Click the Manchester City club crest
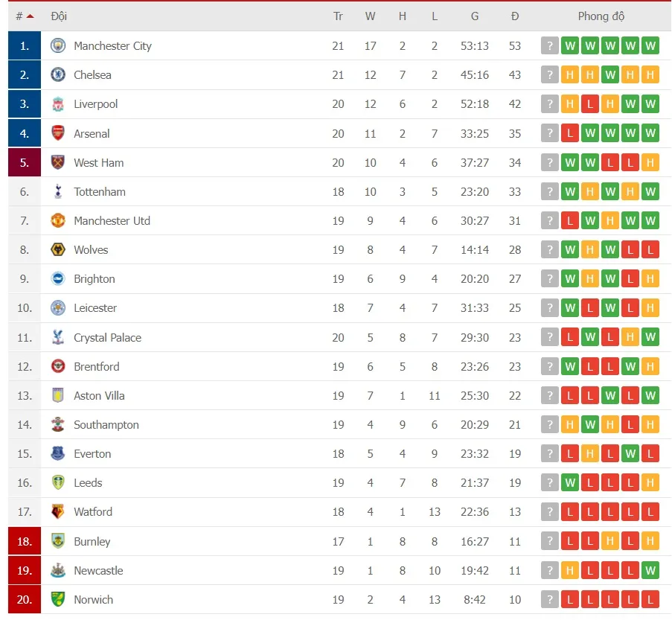The width and height of the screenshot is (672, 620). (57, 45)
